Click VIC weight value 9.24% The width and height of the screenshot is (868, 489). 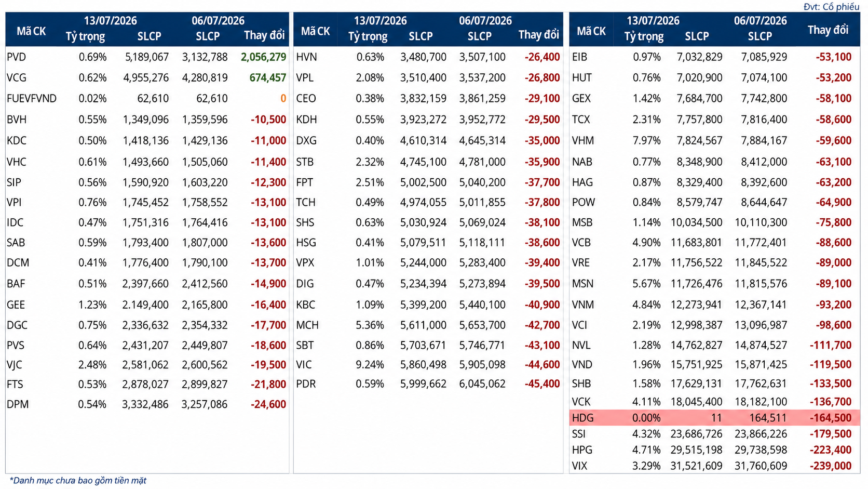(370, 365)
